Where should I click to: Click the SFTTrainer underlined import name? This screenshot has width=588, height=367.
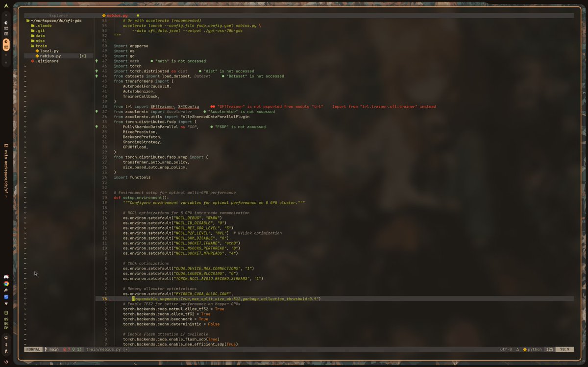tap(162, 106)
